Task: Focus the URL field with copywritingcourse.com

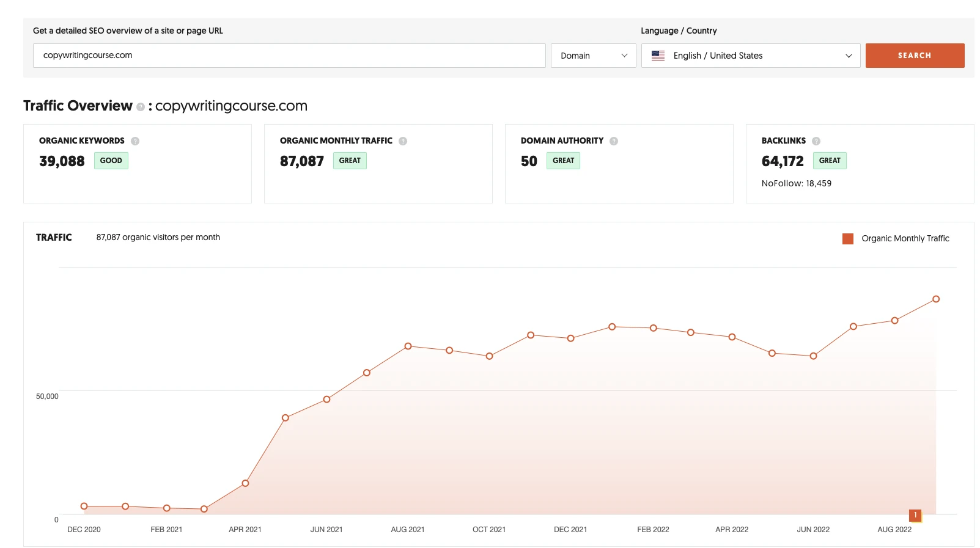Action: 289,56
